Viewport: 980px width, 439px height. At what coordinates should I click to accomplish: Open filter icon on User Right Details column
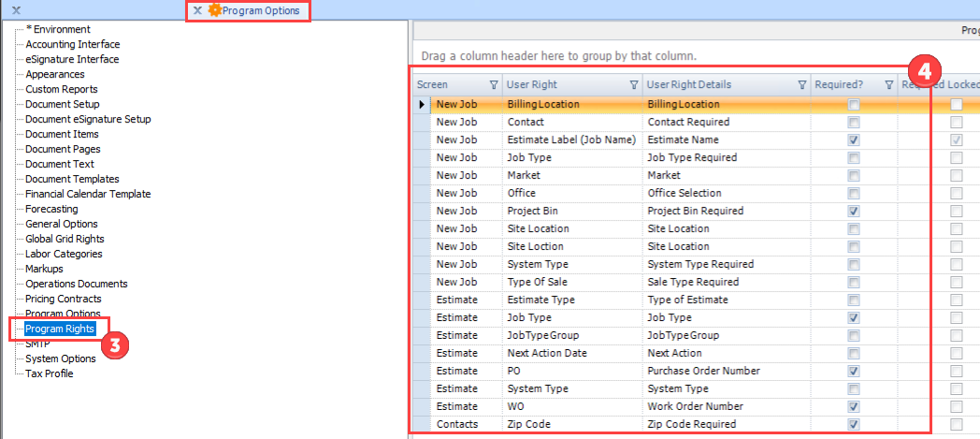point(802,84)
